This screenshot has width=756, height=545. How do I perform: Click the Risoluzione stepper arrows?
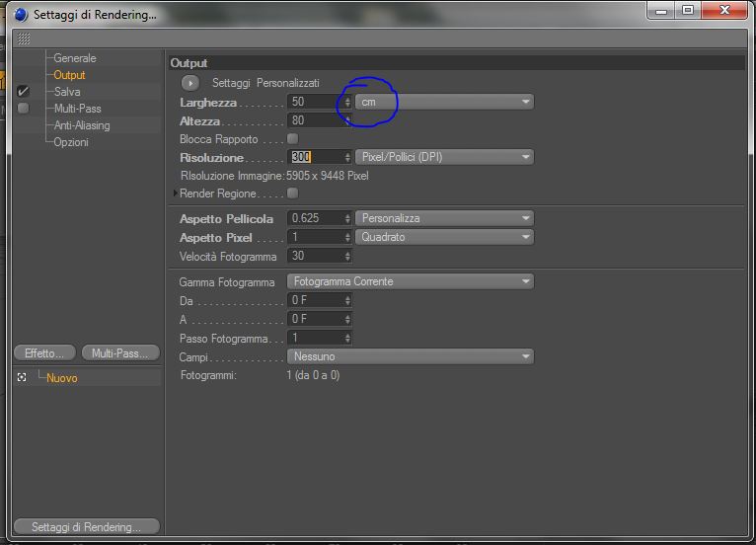[x=347, y=157]
